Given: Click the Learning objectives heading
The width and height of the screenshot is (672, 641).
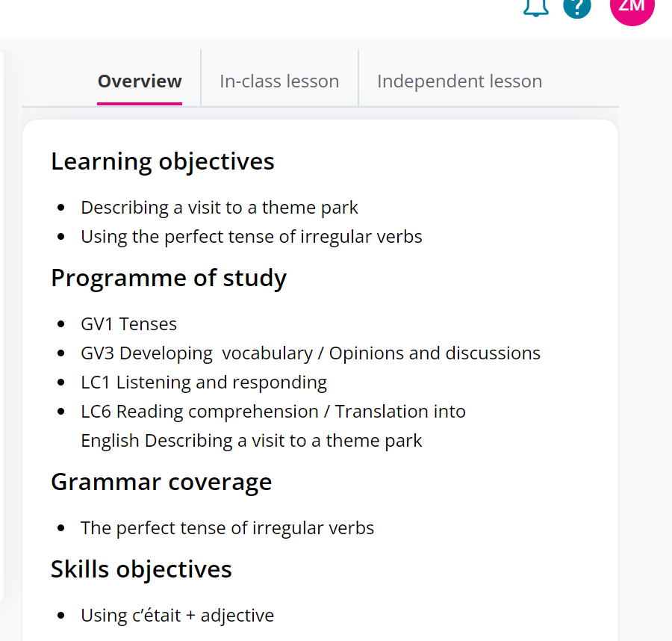Looking at the screenshot, I should click(x=162, y=161).
